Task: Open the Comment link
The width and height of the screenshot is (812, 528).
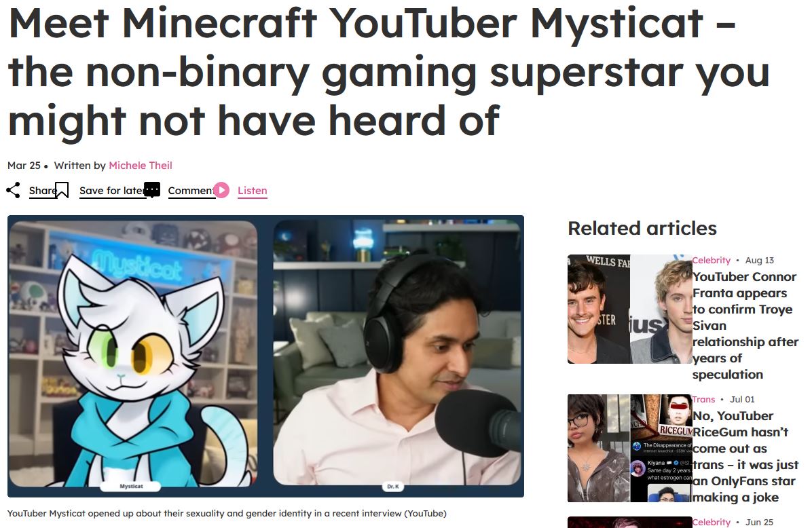Action: 191,191
